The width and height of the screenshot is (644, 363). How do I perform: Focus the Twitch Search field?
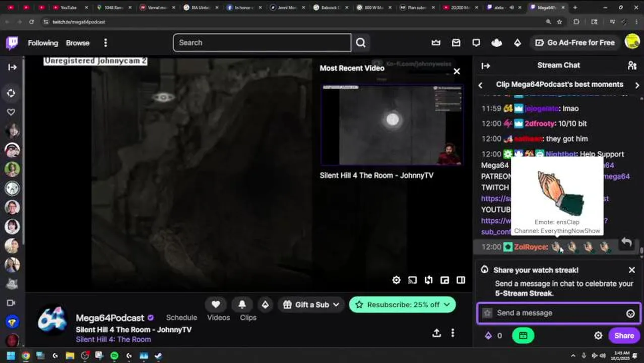tap(262, 43)
